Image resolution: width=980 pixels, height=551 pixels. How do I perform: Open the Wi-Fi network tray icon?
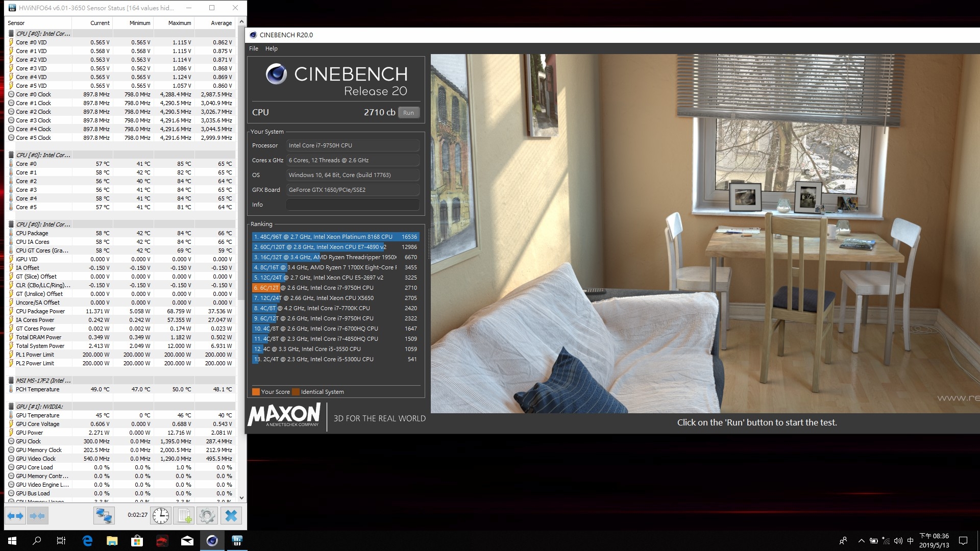(x=886, y=541)
